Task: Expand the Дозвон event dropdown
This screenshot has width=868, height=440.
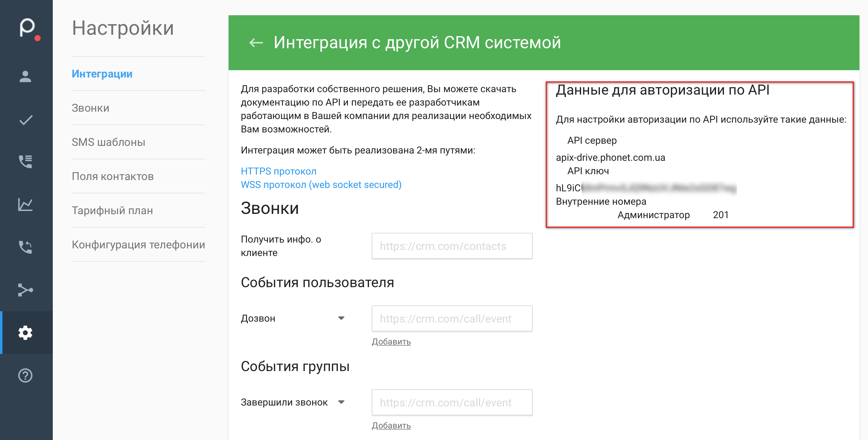Action: point(293,318)
